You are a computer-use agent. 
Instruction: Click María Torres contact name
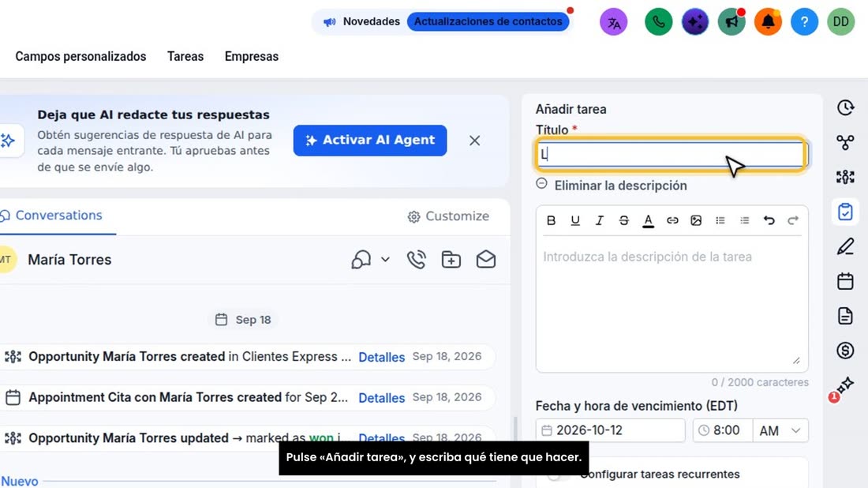tap(69, 260)
